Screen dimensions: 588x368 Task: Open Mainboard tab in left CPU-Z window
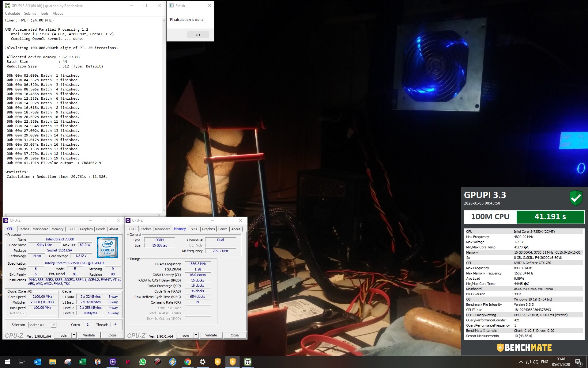click(x=40, y=229)
